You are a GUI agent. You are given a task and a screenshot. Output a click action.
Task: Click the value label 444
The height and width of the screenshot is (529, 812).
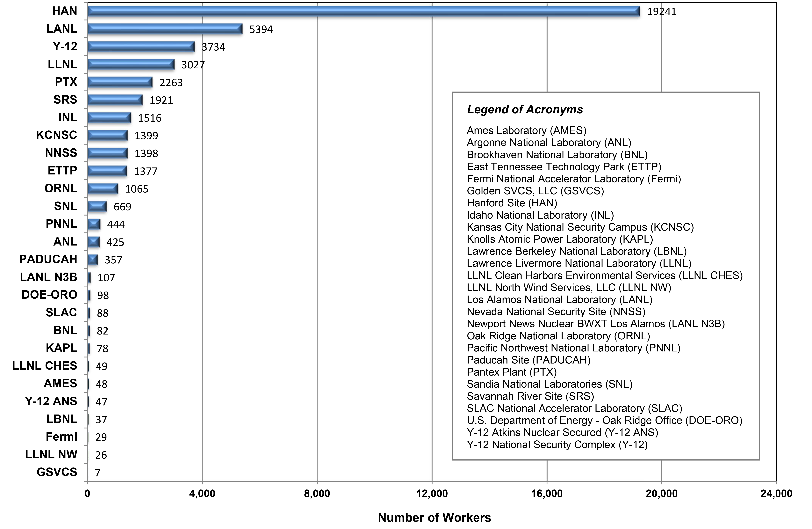coord(116,225)
